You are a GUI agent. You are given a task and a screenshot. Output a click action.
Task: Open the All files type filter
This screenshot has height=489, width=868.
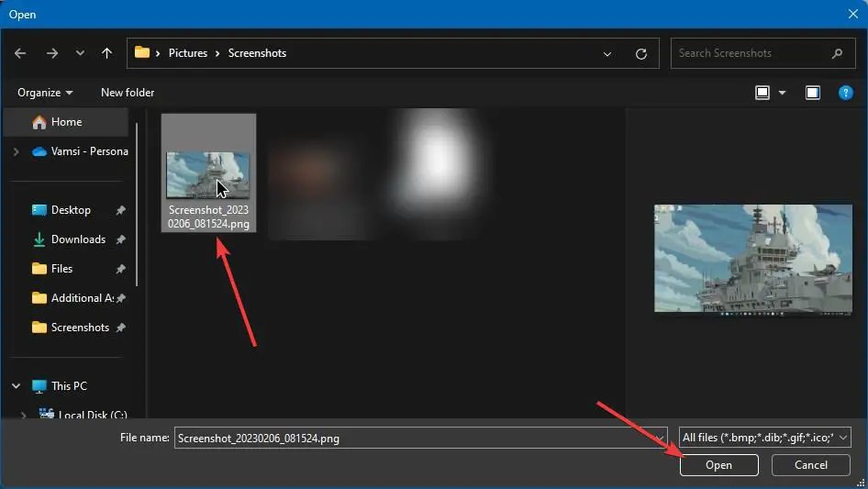click(x=765, y=438)
